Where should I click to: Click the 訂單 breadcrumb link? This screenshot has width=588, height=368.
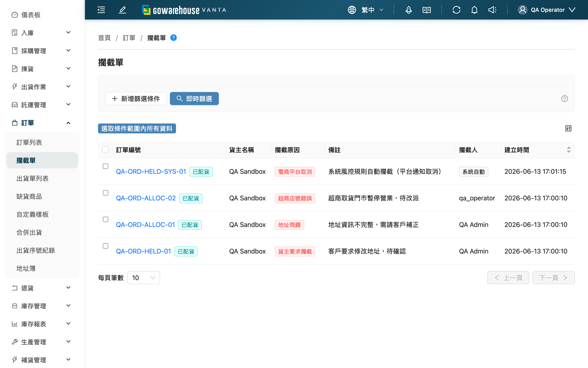[129, 38]
